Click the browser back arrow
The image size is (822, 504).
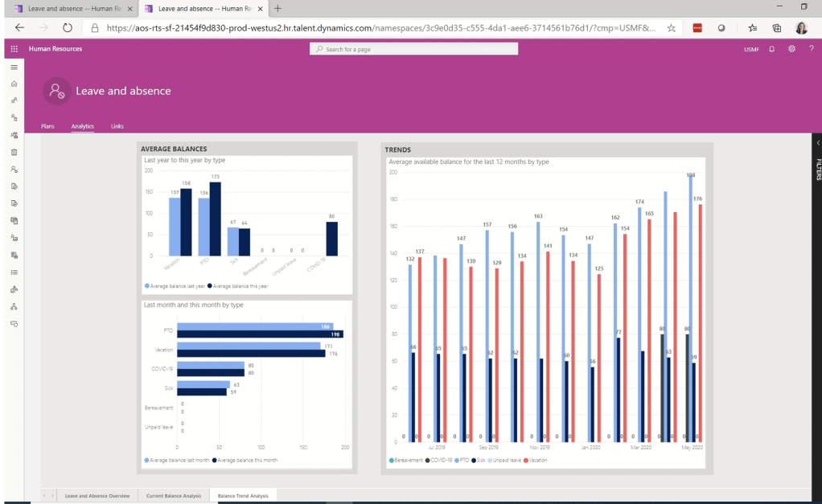(x=19, y=27)
